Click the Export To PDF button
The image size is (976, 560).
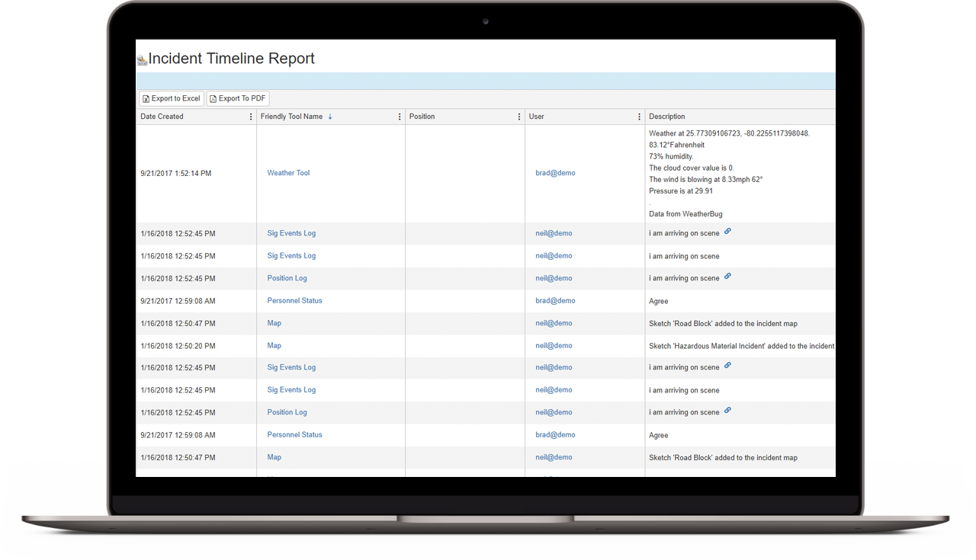[237, 98]
